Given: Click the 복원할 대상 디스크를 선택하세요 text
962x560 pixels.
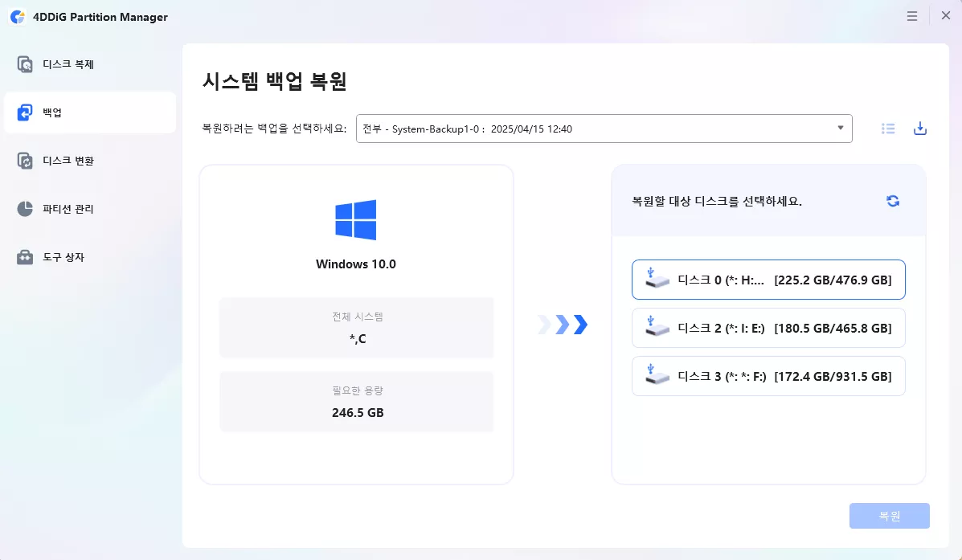Looking at the screenshot, I should click(x=717, y=201).
